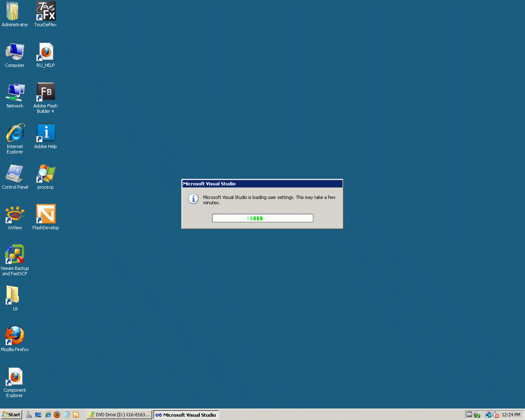The image size is (525, 420).
Task: Click the Show Desktop quick launch icon
Action: [x=38, y=415]
